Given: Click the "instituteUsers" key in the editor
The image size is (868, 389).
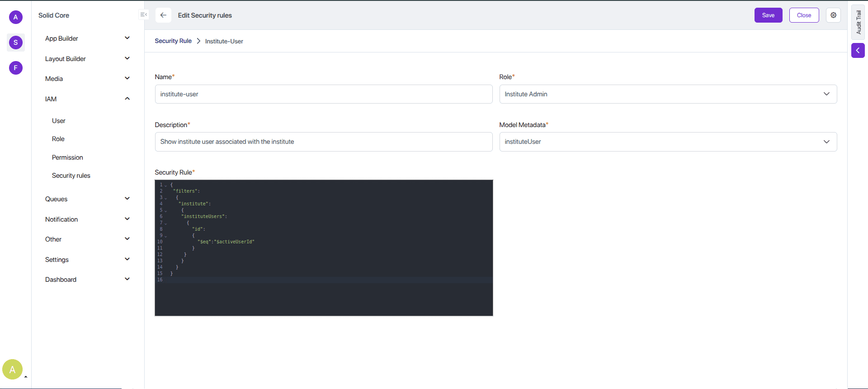Looking at the screenshot, I should (203, 217).
